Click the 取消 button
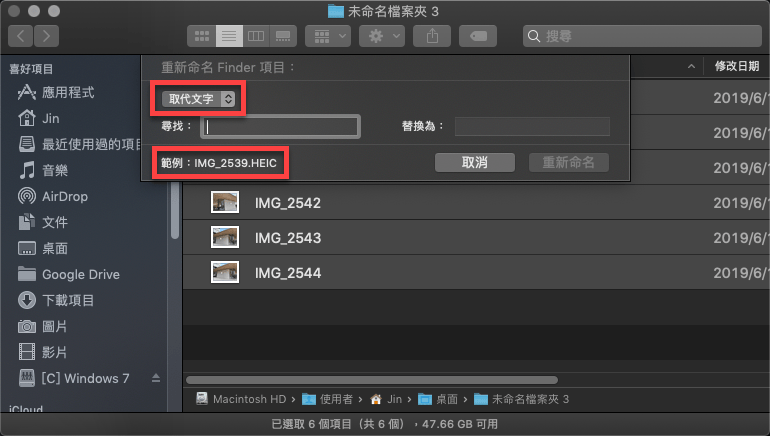 [475, 163]
